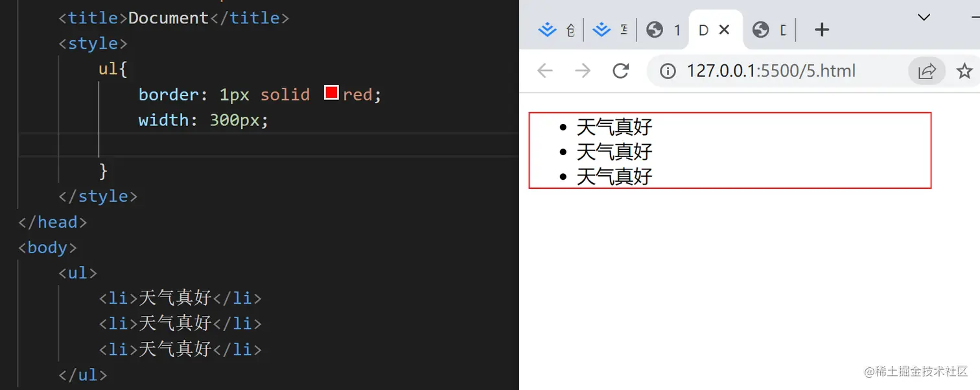Click the word red in border rule
980x390 pixels.
tap(358, 95)
